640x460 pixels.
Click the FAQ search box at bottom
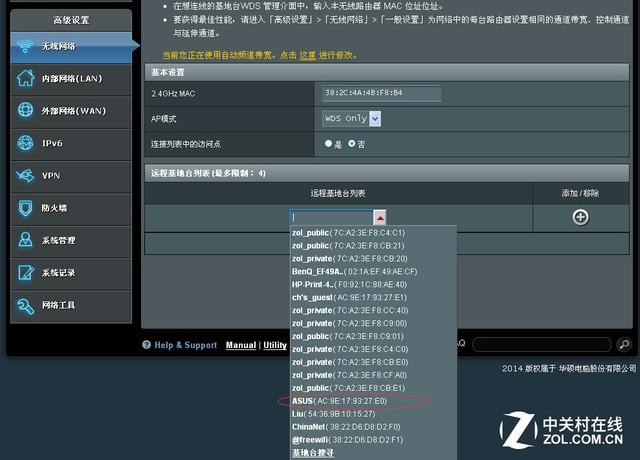pyautogui.click(x=542, y=345)
